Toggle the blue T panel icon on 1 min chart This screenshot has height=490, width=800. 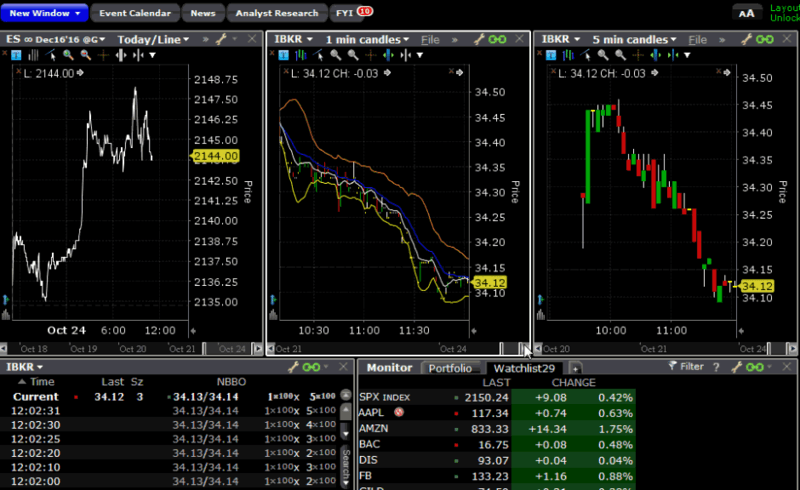pos(284,55)
